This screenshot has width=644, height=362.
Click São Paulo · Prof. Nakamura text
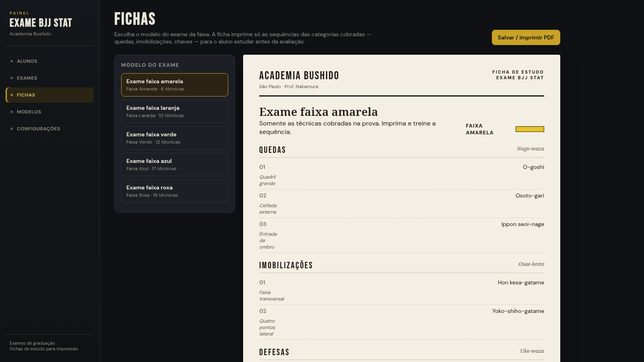click(x=289, y=86)
